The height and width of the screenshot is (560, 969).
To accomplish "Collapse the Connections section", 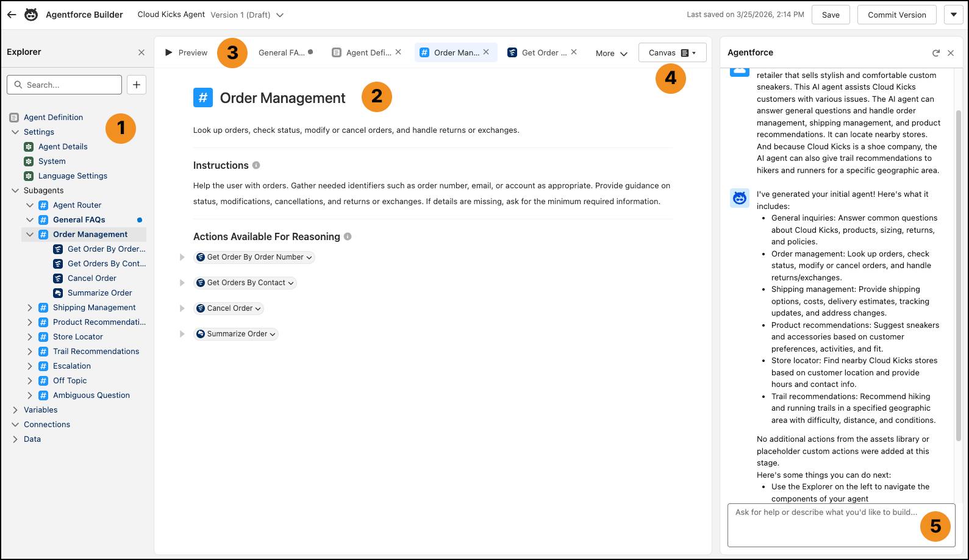I will (15, 424).
